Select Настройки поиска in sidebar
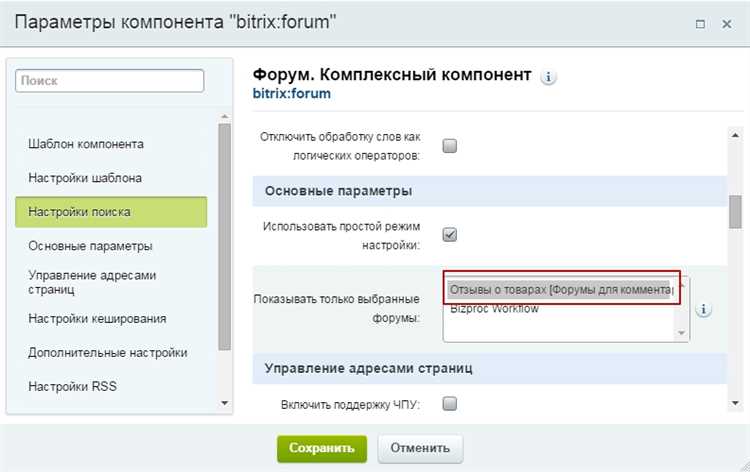 (111, 212)
